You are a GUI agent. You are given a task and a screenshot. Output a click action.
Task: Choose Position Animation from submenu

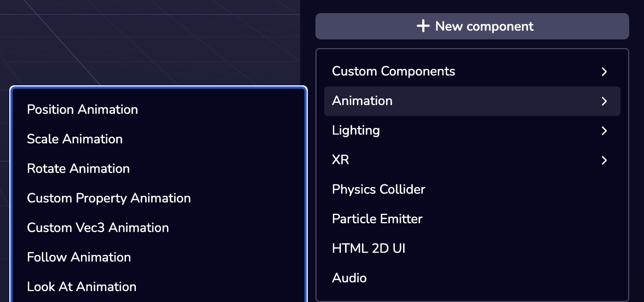82,109
